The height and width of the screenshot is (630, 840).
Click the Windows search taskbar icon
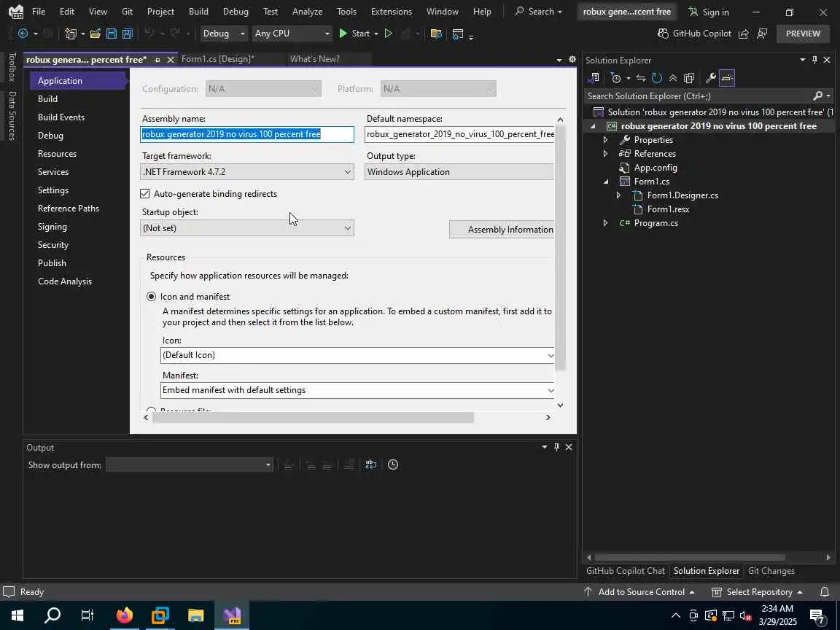tap(52, 615)
